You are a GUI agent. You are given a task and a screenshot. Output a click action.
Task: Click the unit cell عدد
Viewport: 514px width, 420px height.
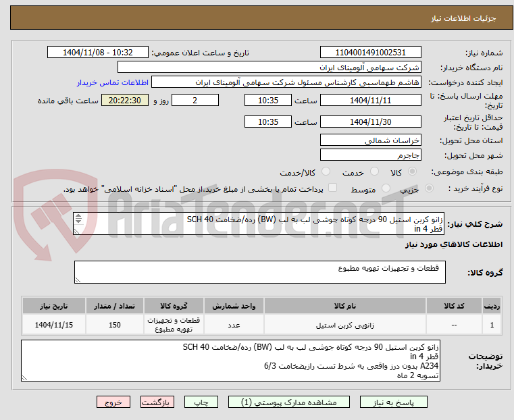(234, 325)
